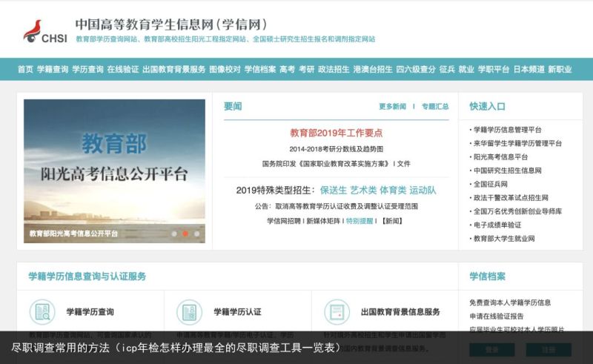
Task: Open 艺术类 admissions link
Action: click(363, 190)
